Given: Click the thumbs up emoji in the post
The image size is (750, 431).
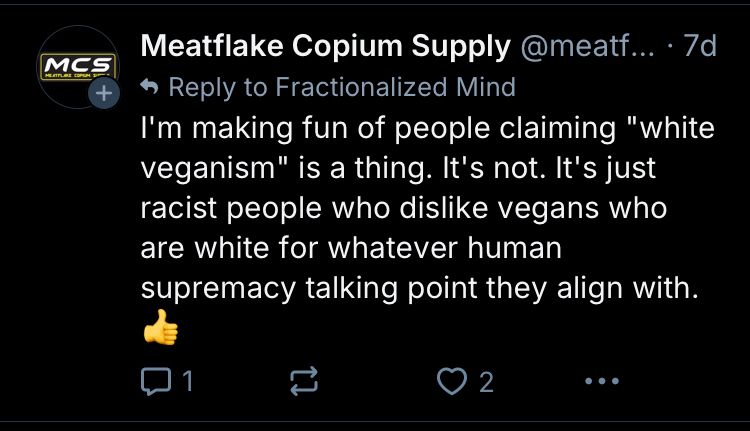Looking at the screenshot, I should click(161, 327).
